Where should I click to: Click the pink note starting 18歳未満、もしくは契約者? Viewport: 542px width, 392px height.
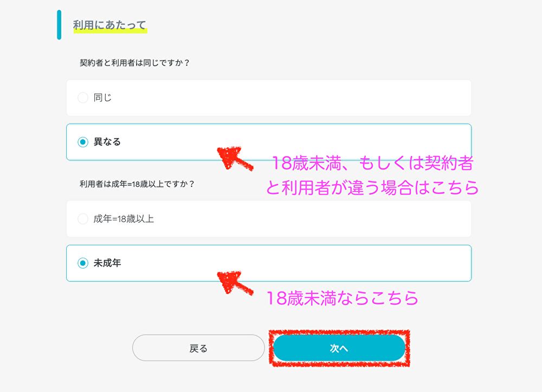(x=373, y=164)
